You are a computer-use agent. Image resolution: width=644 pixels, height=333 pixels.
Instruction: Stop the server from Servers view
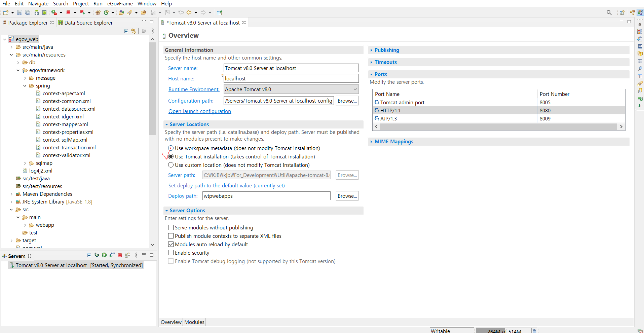click(120, 255)
